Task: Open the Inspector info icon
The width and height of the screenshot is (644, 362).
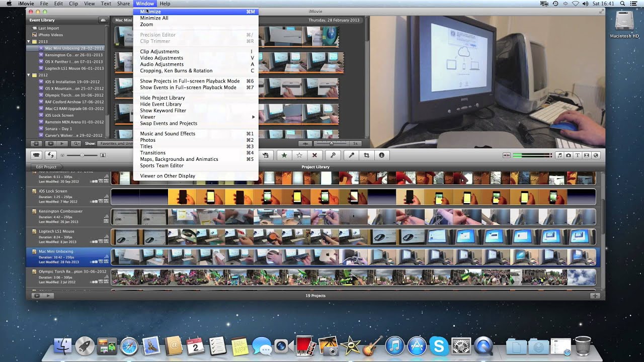Action: (381, 155)
